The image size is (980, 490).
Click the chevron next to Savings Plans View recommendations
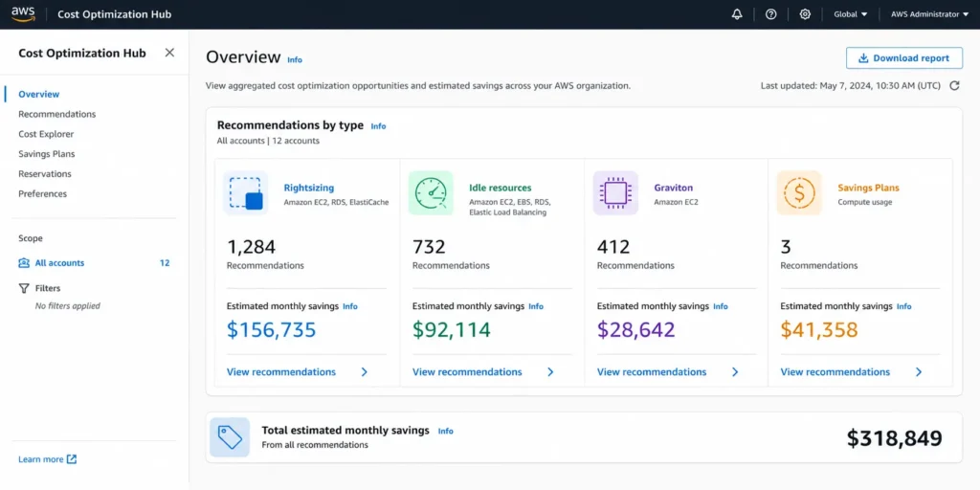919,372
